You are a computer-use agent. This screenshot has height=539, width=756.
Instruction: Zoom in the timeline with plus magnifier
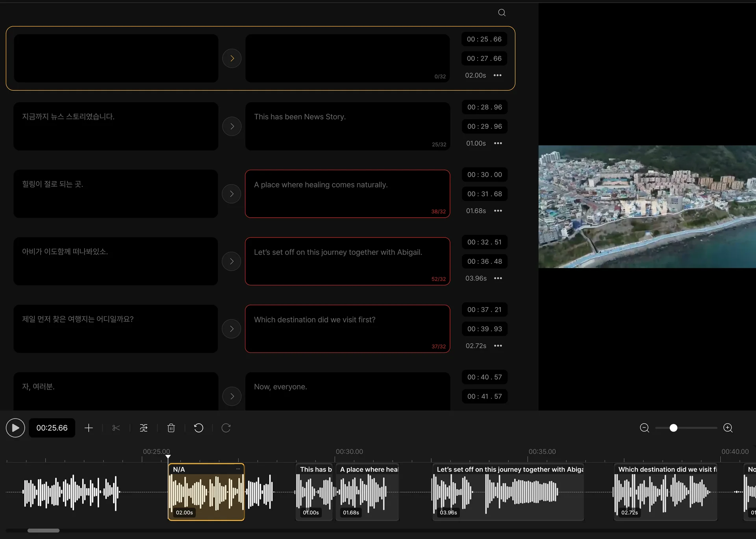click(x=728, y=428)
